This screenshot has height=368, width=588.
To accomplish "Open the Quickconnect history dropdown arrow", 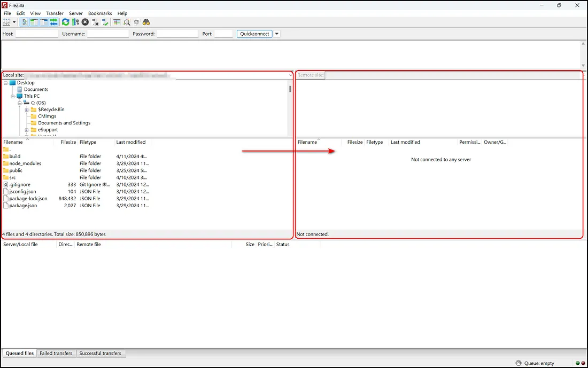I will [277, 34].
